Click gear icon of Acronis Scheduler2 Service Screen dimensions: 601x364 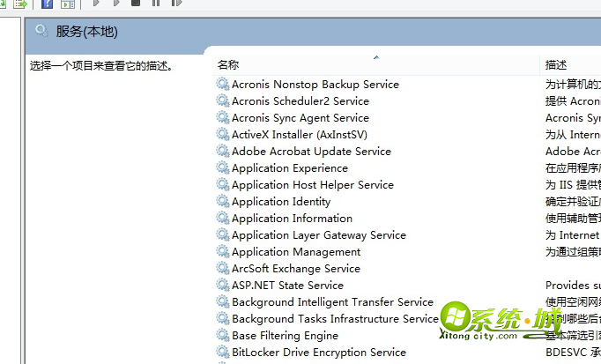click(223, 100)
